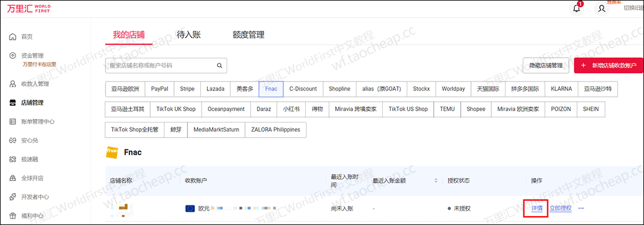Click the 搜索店铺名称或账户号码 search field
644x225 pixels.
point(166,65)
